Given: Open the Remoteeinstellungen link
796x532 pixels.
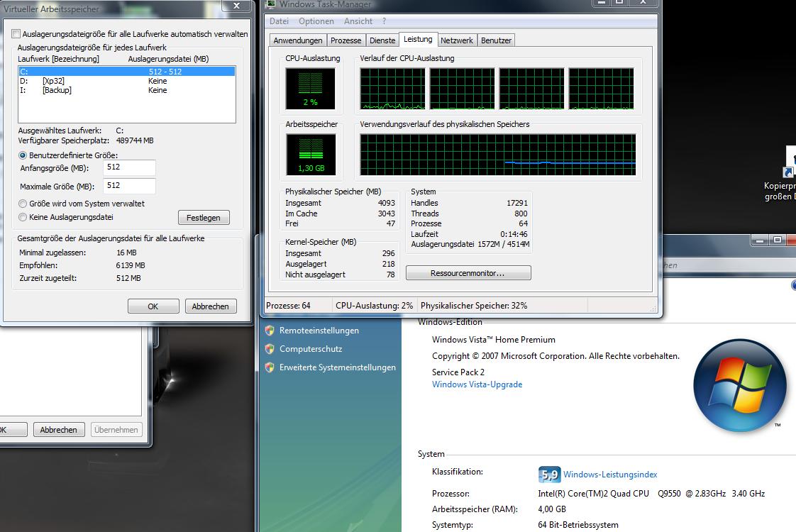Looking at the screenshot, I should (x=319, y=331).
